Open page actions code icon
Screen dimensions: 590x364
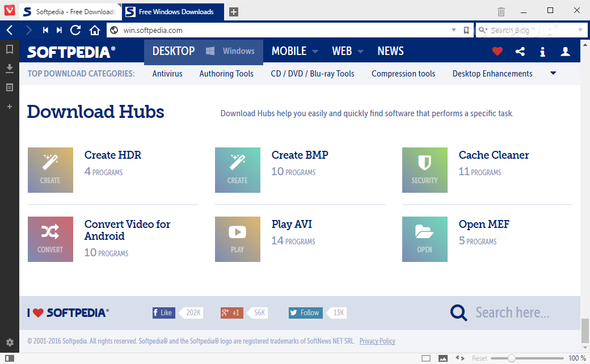pyautogui.click(x=460, y=358)
